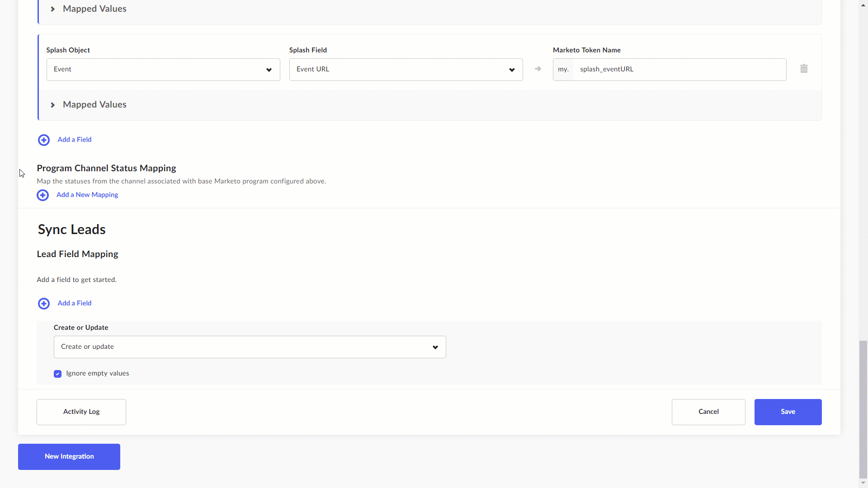Click the 'my.' token prefix label

point(563,70)
